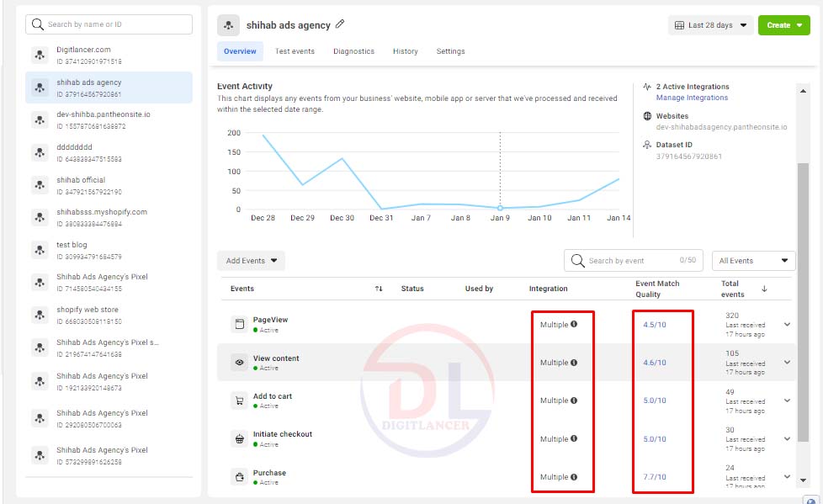
Task: Click the Websites globe icon
Action: [x=647, y=116]
